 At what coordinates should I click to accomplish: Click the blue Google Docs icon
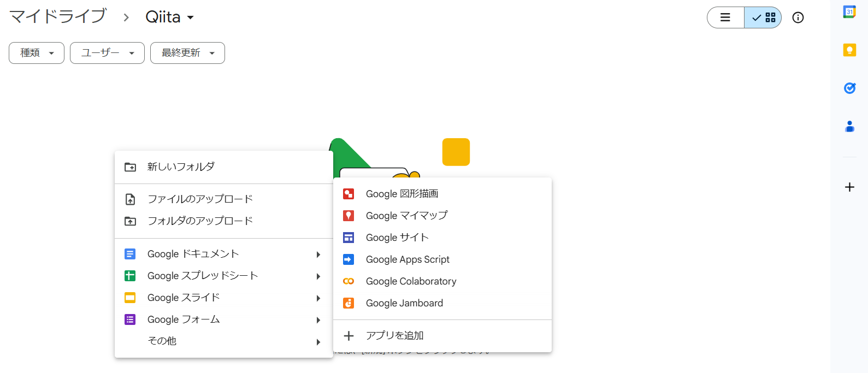click(130, 254)
